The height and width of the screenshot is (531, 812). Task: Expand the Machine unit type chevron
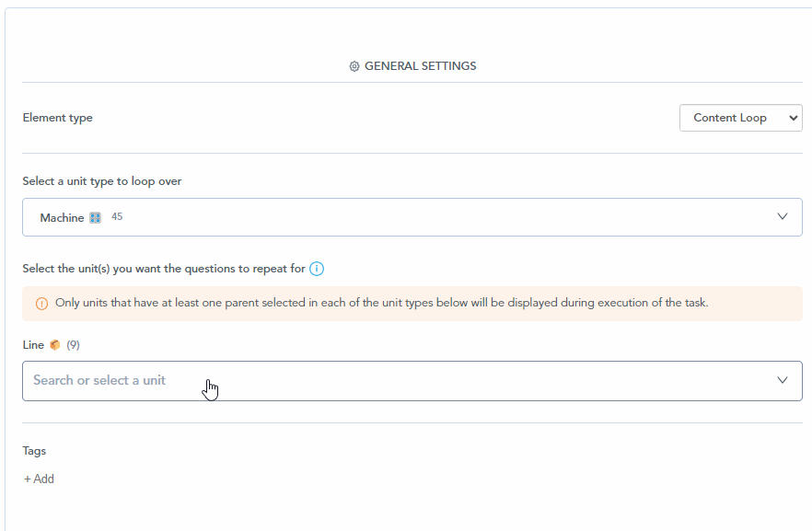pyautogui.click(x=783, y=217)
